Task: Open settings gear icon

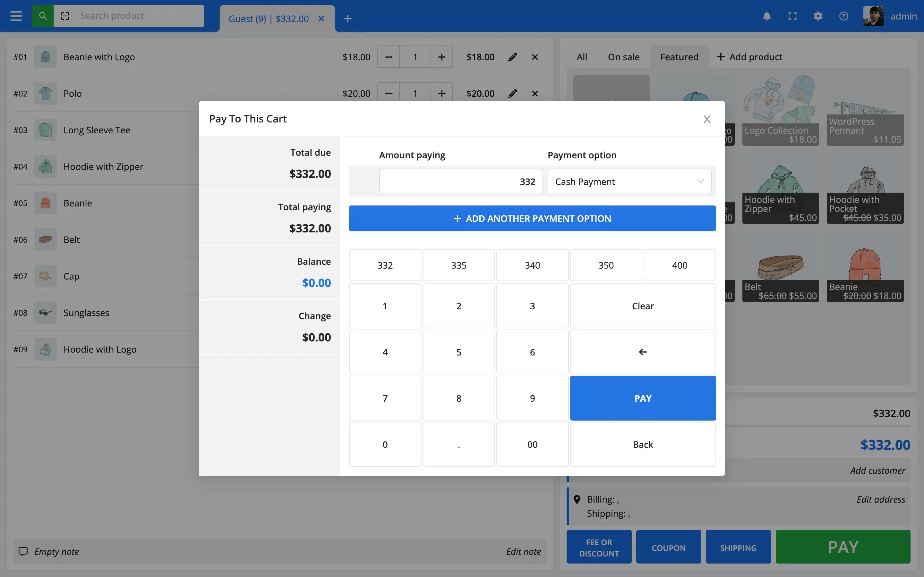Action: [x=818, y=16]
